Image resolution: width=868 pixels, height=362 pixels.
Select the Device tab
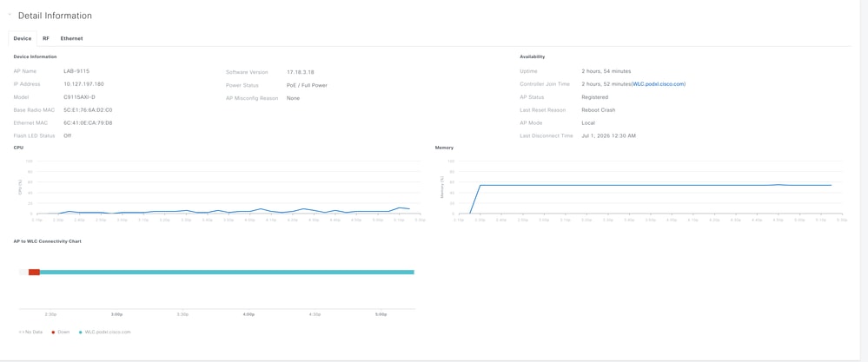click(22, 39)
